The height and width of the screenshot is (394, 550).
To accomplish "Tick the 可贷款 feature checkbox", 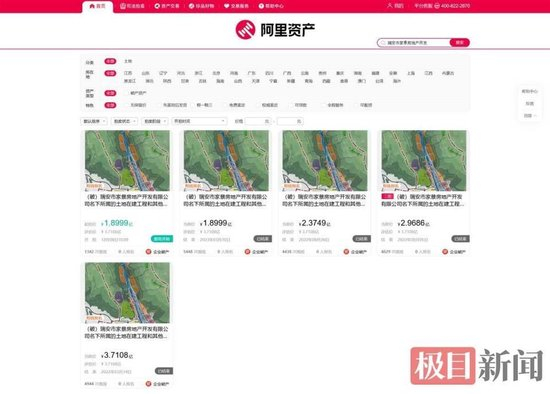I will [291, 105].
